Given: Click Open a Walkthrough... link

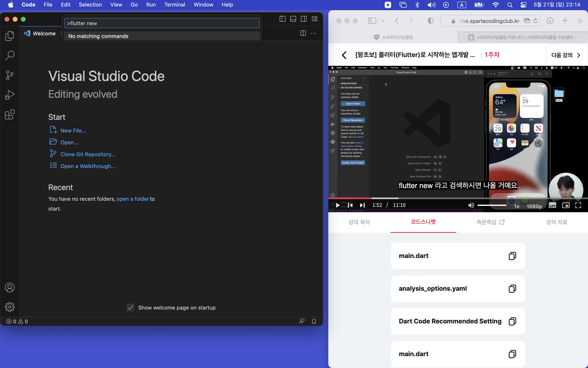Looking at the screenshot, I should point(88,166).
